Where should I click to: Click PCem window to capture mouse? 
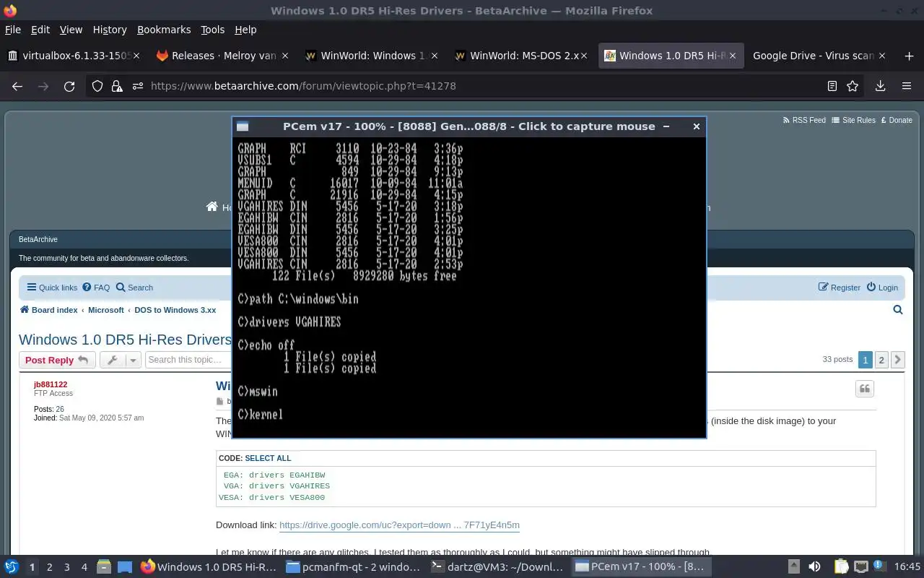468,286
